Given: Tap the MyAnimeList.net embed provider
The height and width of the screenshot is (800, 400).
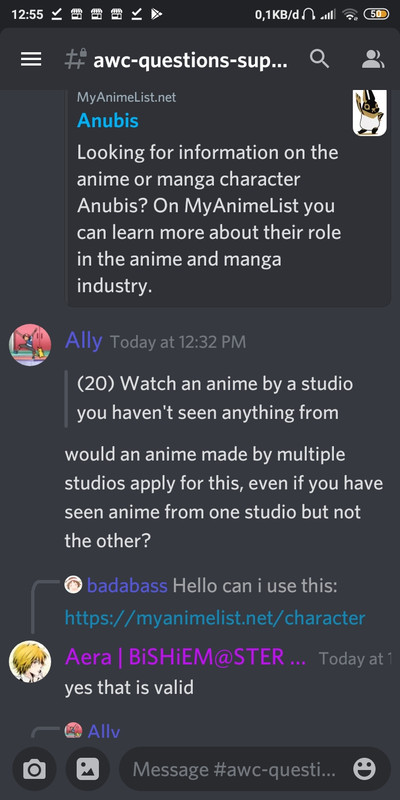Looking at the screenshot, I should 127,97.
